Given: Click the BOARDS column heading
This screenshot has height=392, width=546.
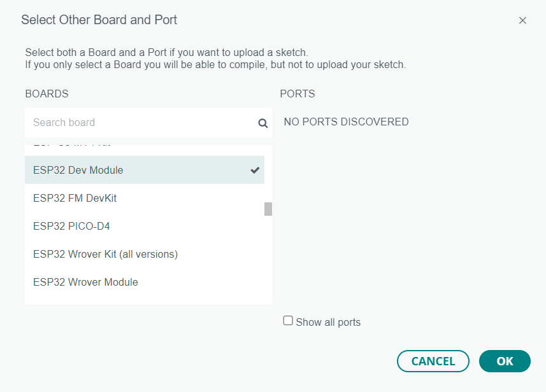Looking at the screenshot, I should (47, 94).
